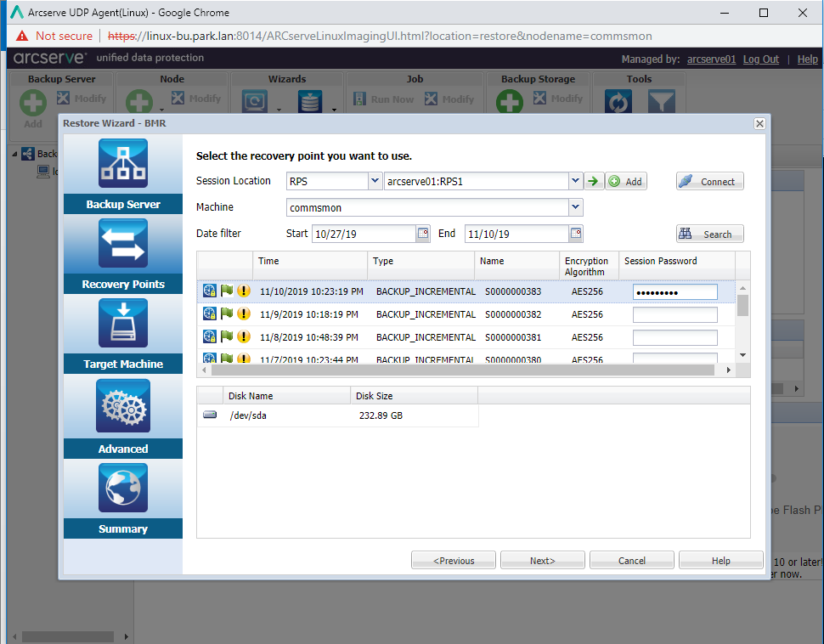Image resolution: width=824 pixels, height=644 pixels.
Task: Click the warning icon for S0000000382
Action: coord(244,314)
